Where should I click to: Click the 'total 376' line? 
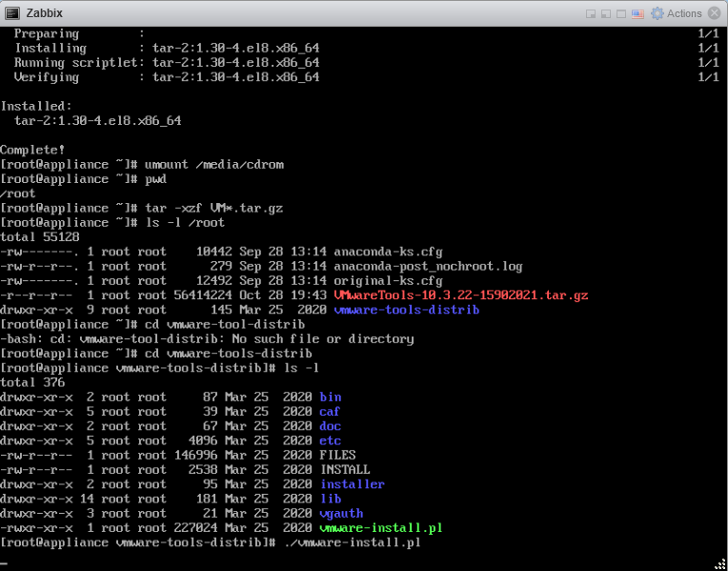point(32,383)
